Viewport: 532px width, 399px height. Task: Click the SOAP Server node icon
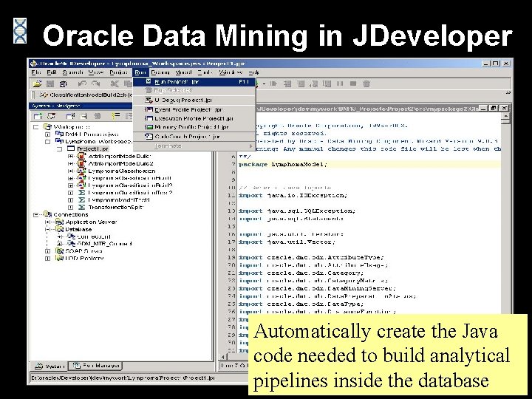coord(59,251)
